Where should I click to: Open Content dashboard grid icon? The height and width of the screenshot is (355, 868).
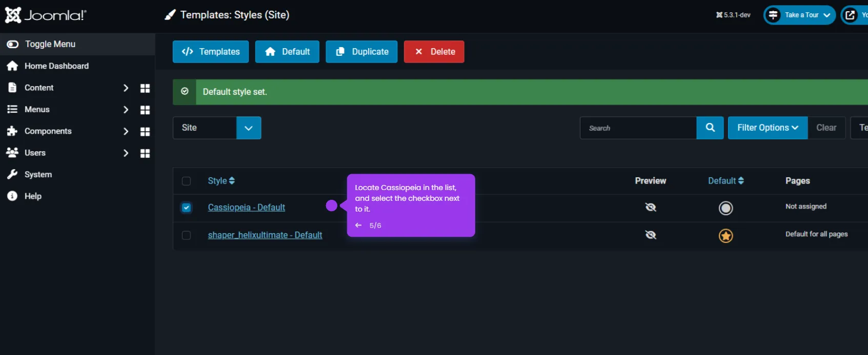(x=145, y=88)
